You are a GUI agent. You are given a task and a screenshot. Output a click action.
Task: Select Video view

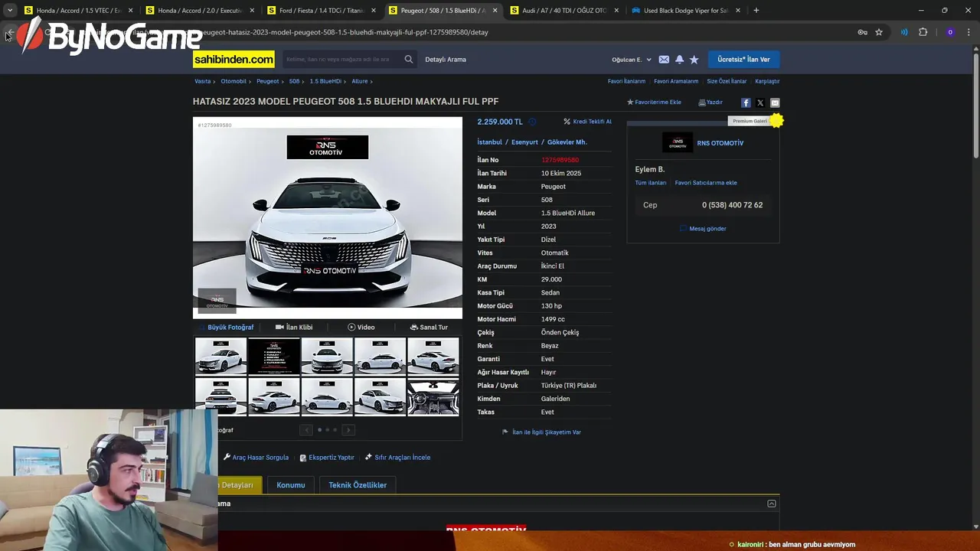click(x=361, y=328)
